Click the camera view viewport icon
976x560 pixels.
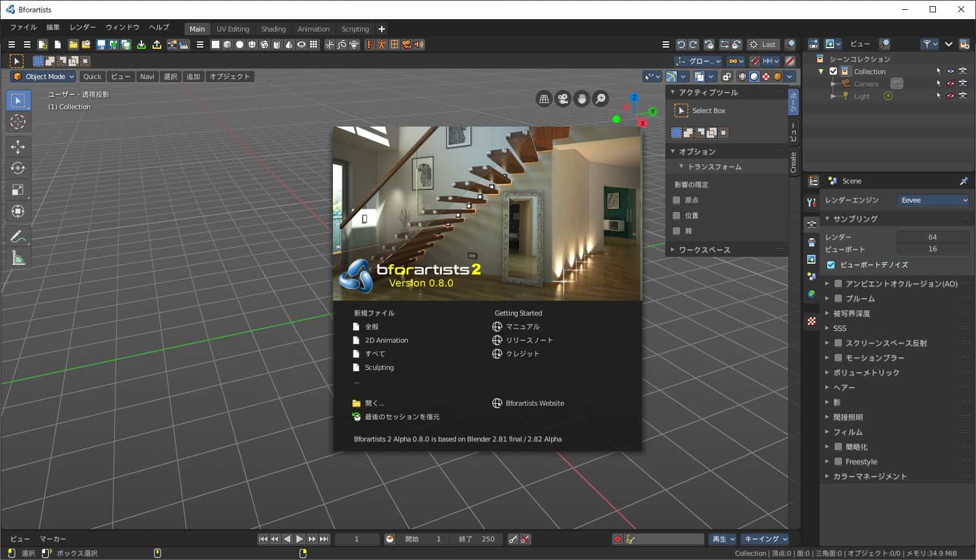[x=563, y=99]
